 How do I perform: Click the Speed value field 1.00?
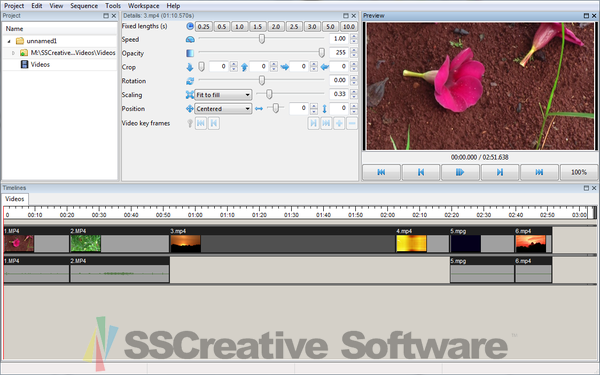tap(339, 39)
